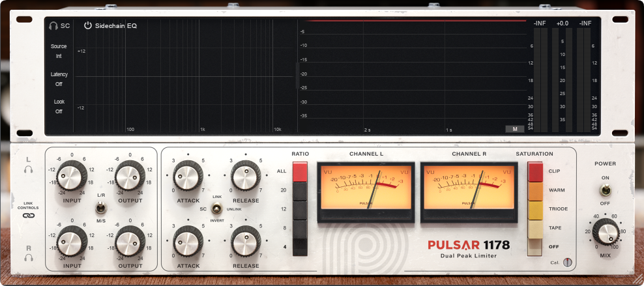Screen dimensions: 644x286
Task: Select the OFF saturation button
Action: (535, 247)
